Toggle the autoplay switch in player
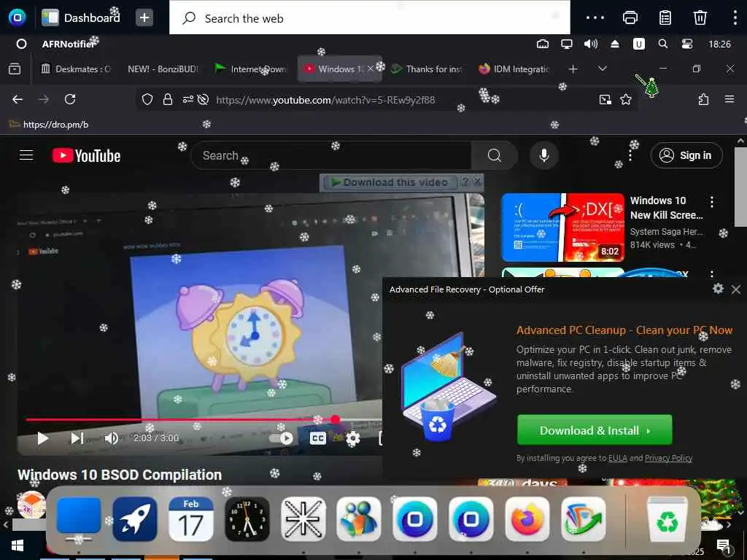 tap(282, 438)
